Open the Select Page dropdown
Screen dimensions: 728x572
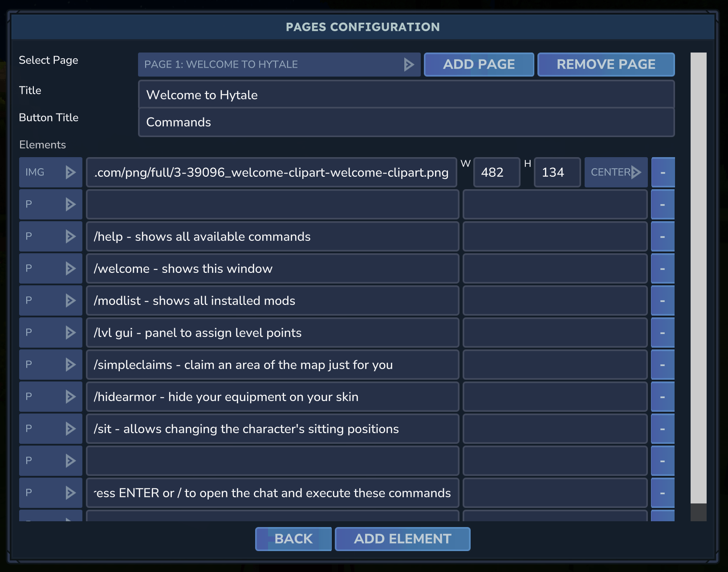coord(279,65)
